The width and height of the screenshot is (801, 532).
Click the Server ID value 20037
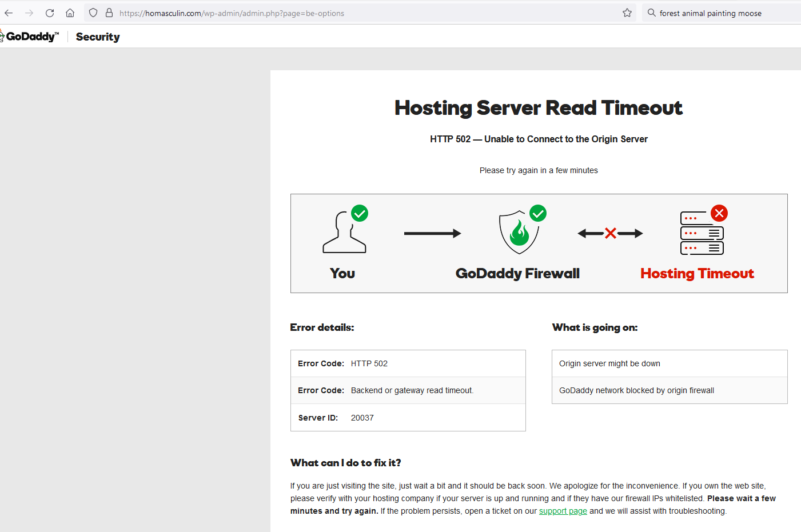click(362, 418)
